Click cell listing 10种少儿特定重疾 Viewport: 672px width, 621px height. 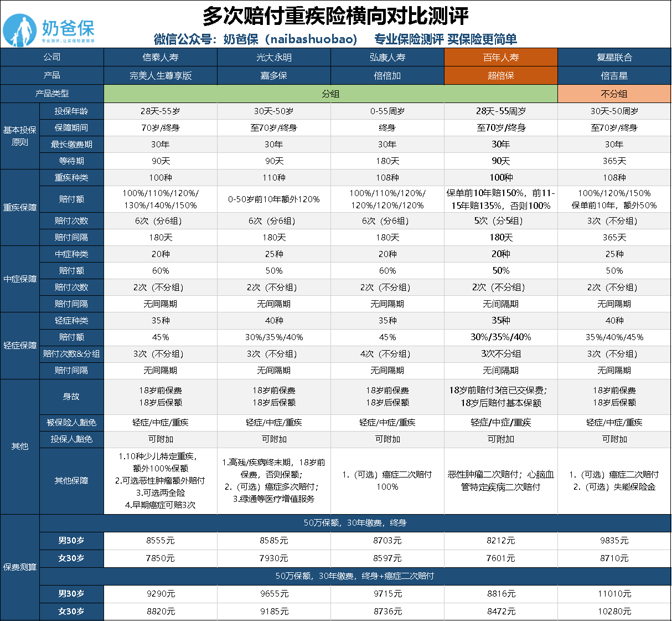coord(161,481)
